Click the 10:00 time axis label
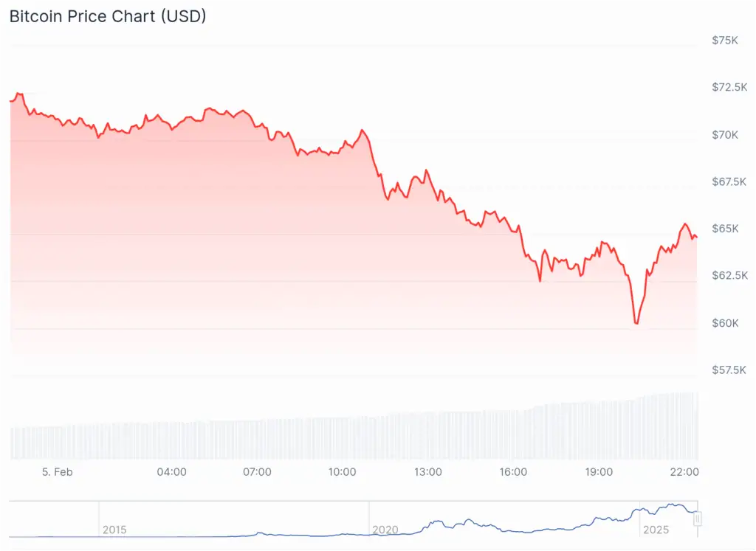756x551 pixels. 343,472
